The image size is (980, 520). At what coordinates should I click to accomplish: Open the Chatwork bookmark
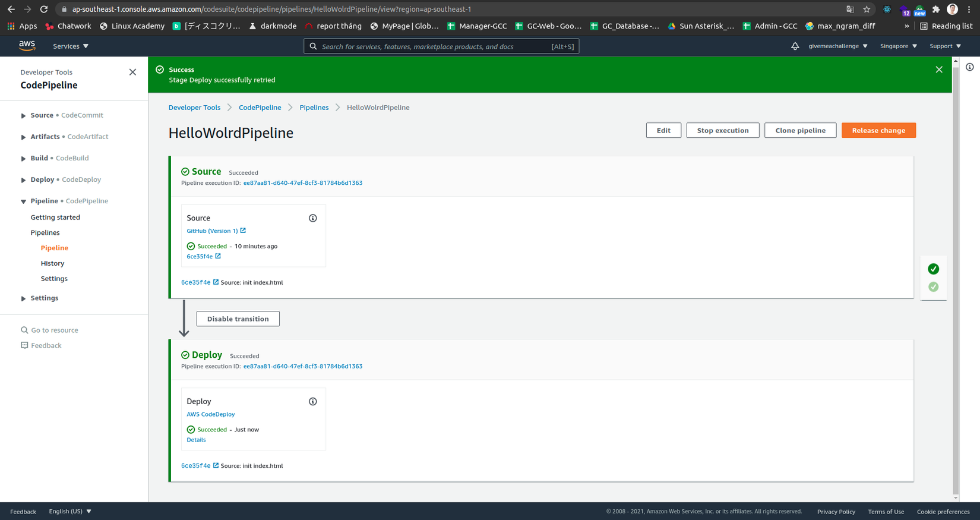pos(68,26)
